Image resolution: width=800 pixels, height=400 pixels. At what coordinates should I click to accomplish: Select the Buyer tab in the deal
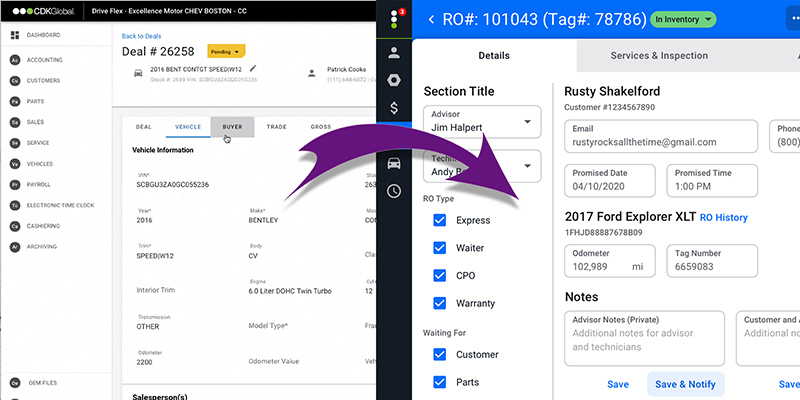tap(232, 127)
